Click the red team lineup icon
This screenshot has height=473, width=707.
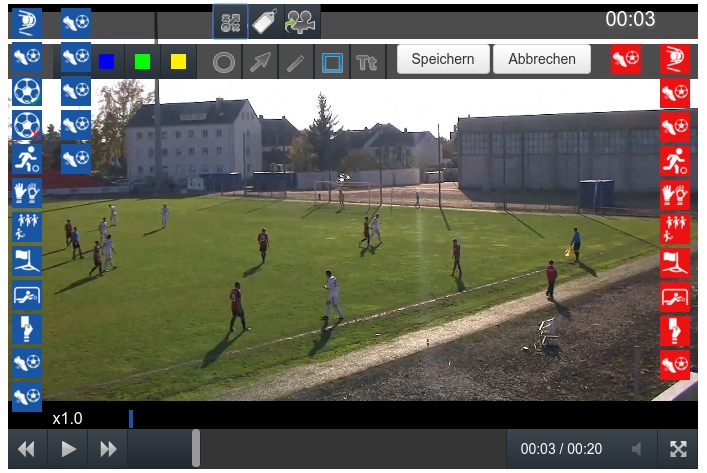pyautogui.click(x=675, y=229)
